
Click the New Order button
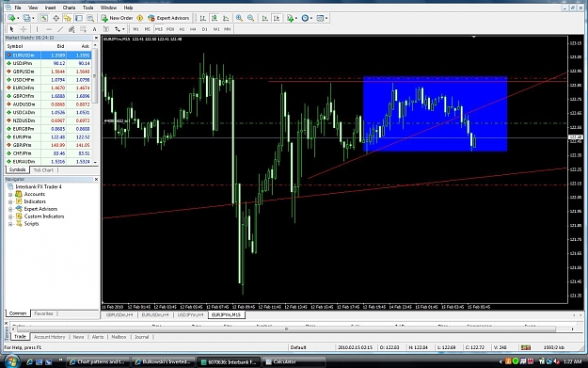pos(117,18)
